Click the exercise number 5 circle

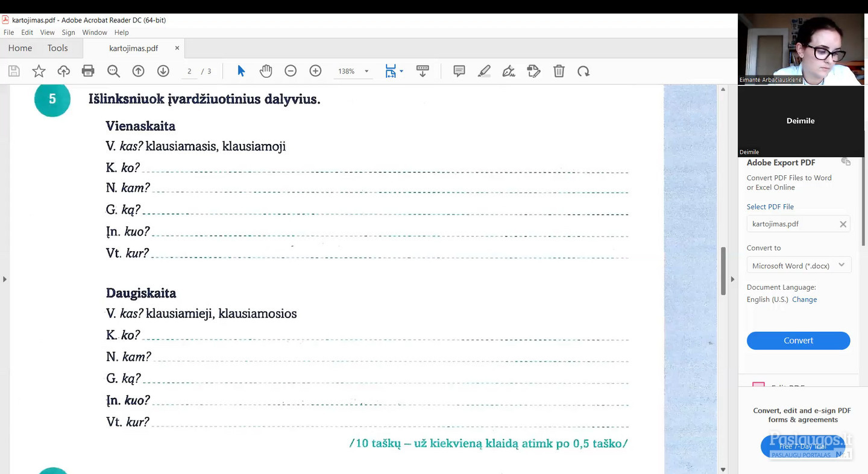[52, 99]
